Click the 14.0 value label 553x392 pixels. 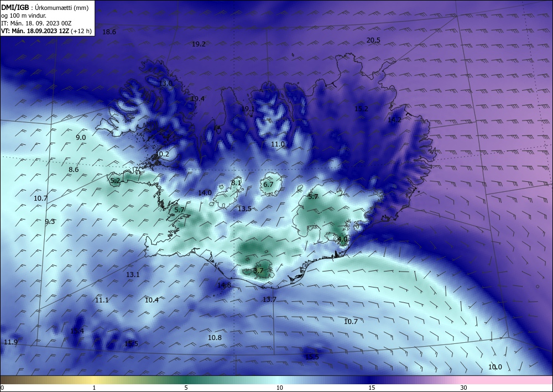205,193
